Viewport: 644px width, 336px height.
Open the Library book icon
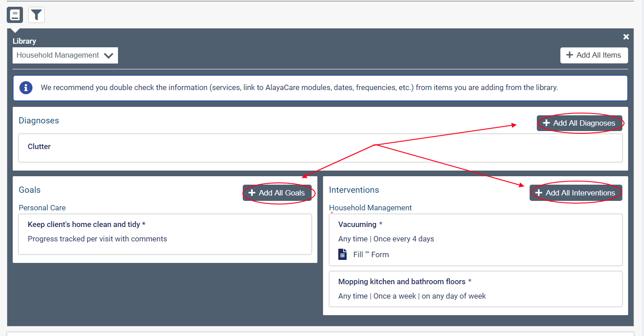[15, 15]
